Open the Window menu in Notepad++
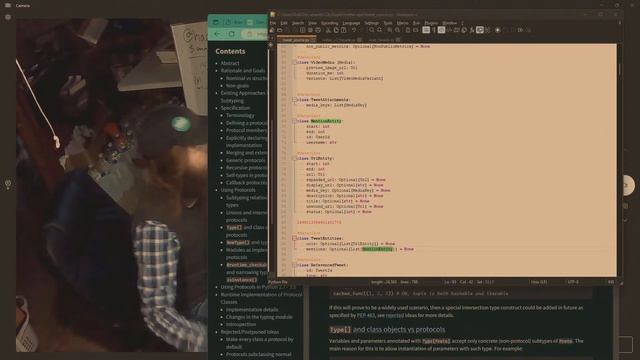The image size is (640, 360). point(449,23)
